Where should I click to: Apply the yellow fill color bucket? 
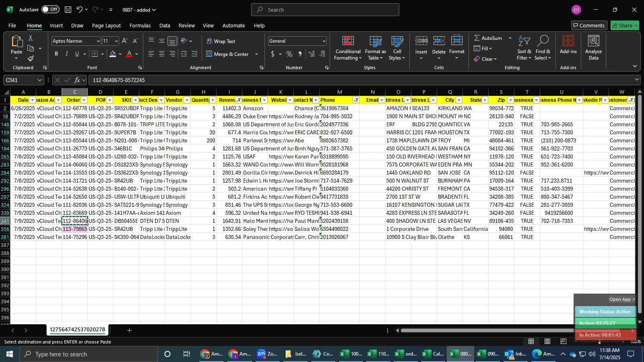(113, 54)
